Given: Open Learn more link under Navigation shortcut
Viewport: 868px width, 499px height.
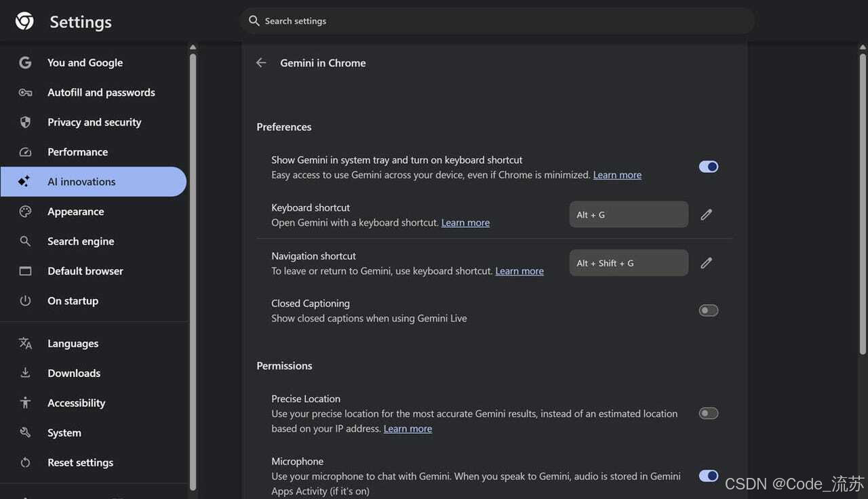Looking at the screenshot, I should click(519, 271).
